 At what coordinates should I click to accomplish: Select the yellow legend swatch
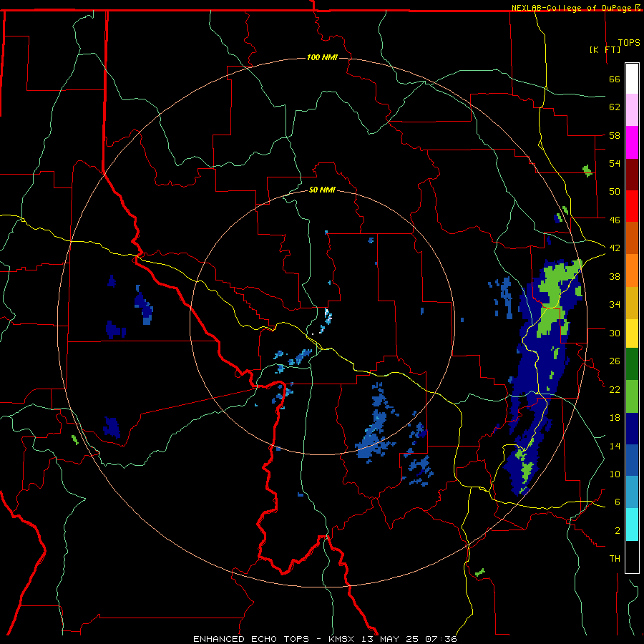coord(632,333)
